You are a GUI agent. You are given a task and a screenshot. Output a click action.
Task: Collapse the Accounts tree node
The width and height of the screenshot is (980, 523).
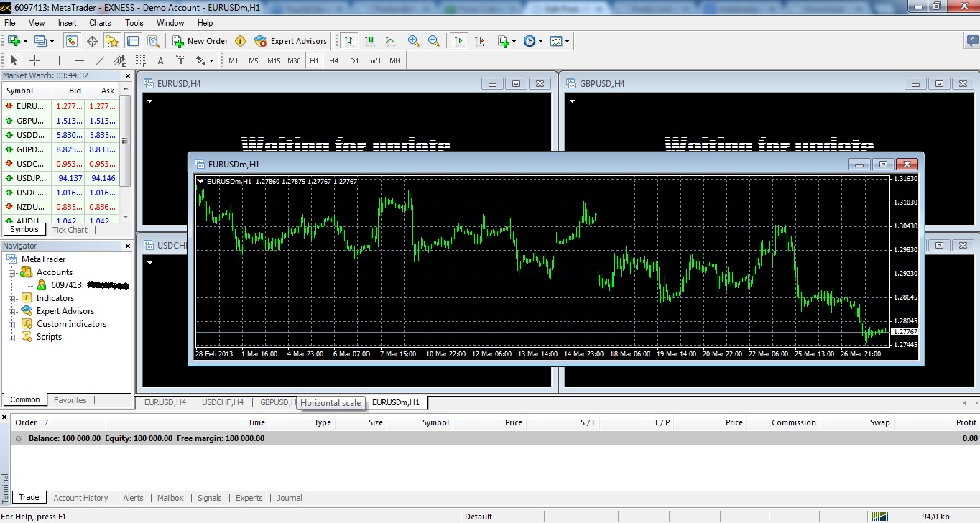[x=12, y=272]
